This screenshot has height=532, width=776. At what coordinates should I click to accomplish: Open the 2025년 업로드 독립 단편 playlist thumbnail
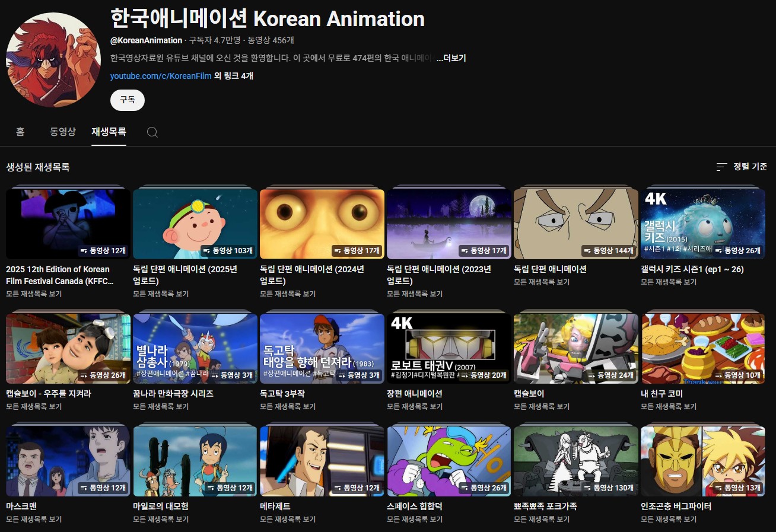coord(195,224)
